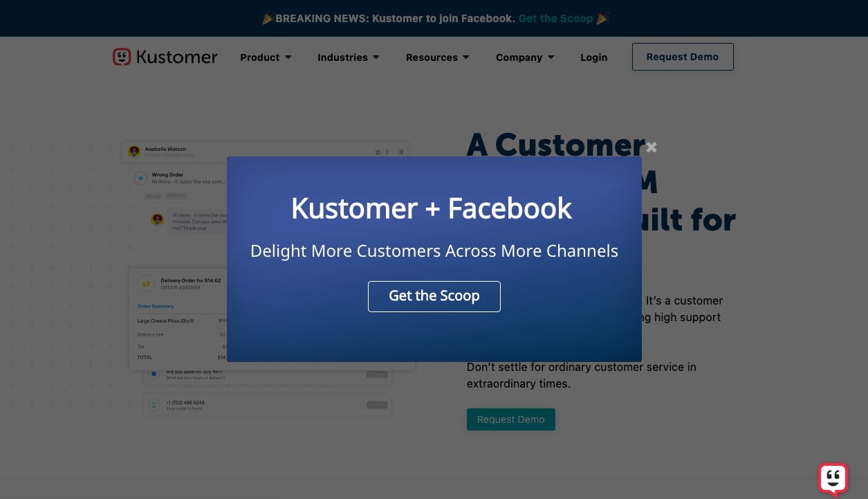Click the Delivery Order for $14.62 card
Viewport: 868px width, 499px height.
178,319
